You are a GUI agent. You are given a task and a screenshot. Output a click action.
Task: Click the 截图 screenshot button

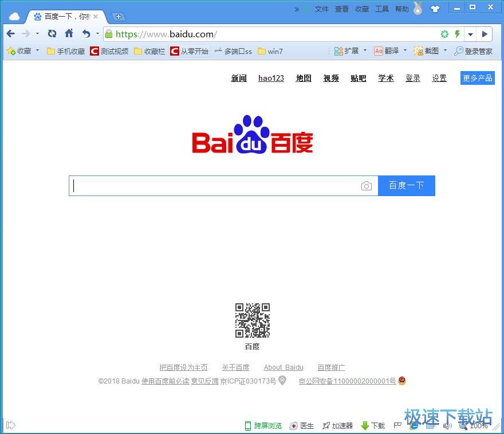pyautogui.click(x=426, y=51)
